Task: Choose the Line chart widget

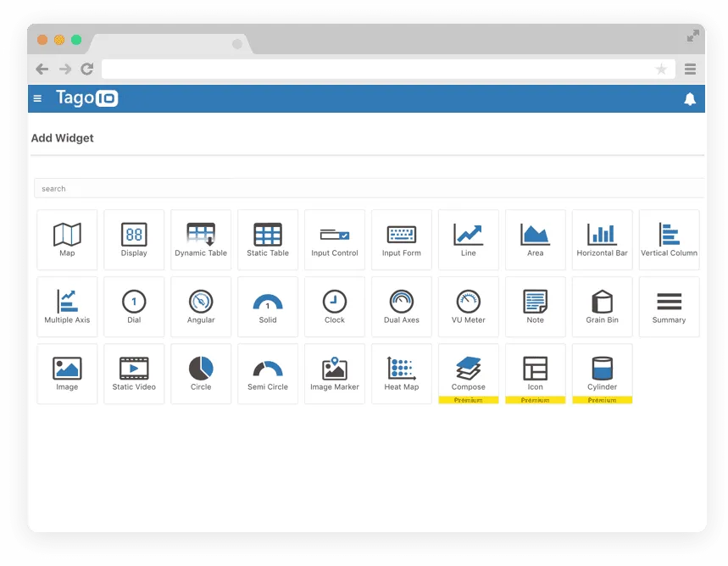Action: 468,239
